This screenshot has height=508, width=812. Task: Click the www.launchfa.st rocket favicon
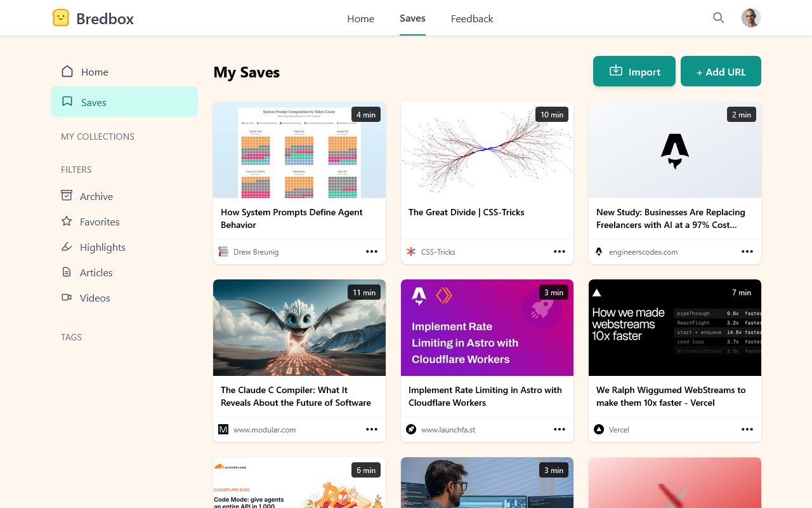click(x=411, y=429)
